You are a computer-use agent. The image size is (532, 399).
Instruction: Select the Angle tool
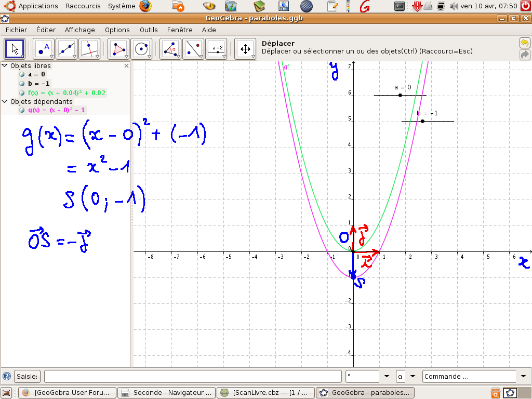point(170,49)
